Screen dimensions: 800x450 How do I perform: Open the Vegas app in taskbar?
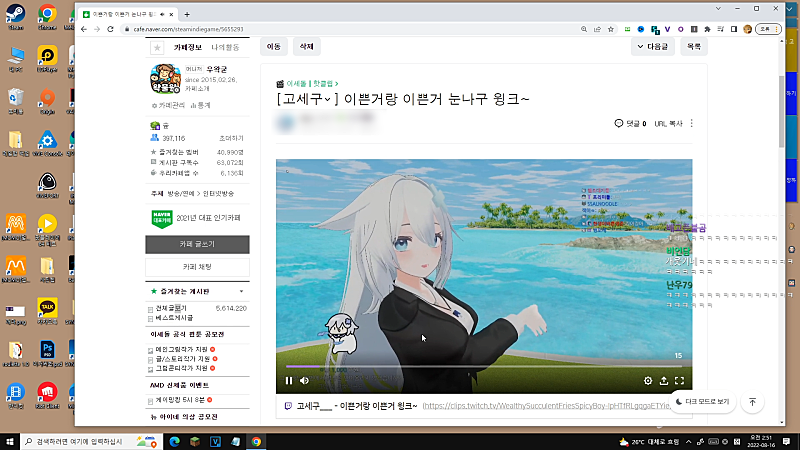[x=215, y=442]
